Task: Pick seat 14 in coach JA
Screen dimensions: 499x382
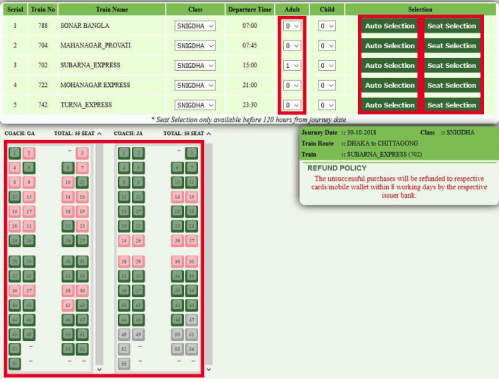Action: [177, 197]
